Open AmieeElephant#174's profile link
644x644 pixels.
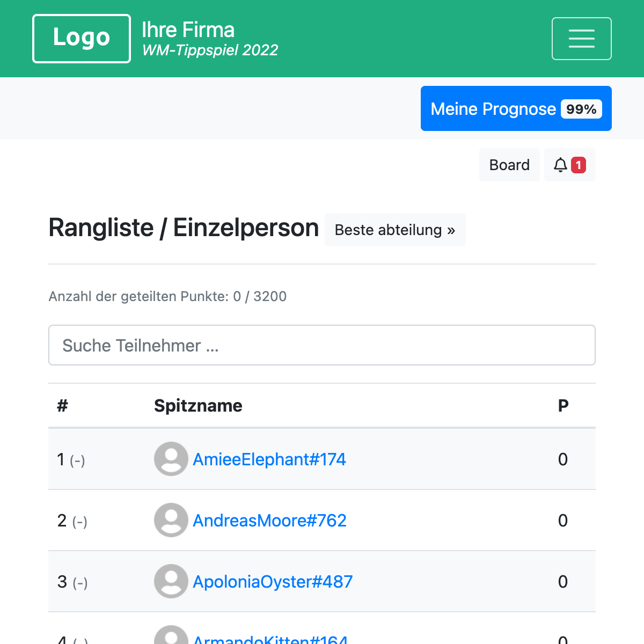269,459
